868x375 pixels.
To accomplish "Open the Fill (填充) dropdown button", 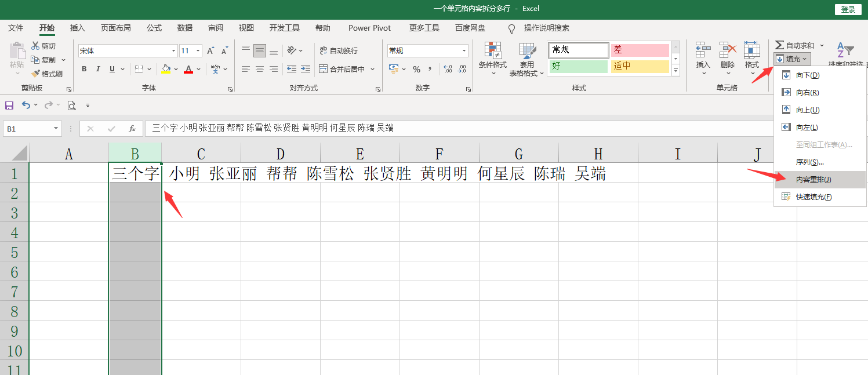I will [x=791, y=59].
